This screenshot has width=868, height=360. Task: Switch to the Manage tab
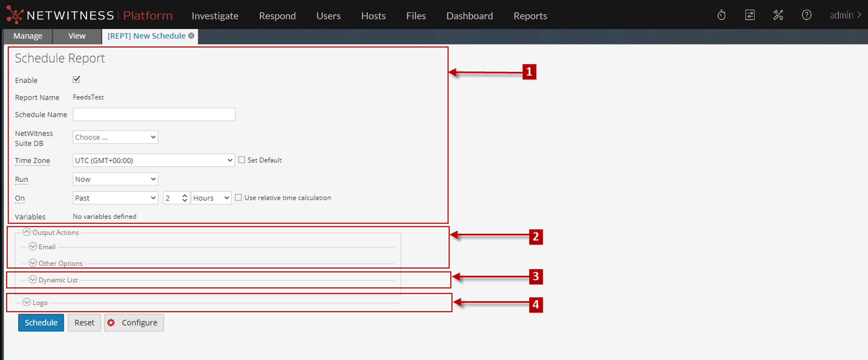tap(28, 35)
